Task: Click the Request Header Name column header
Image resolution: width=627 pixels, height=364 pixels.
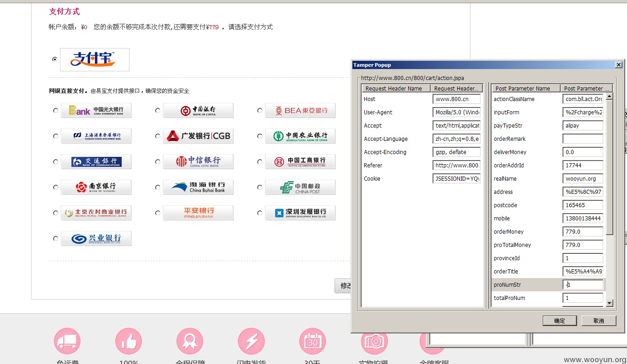Action: click(396, 88)
